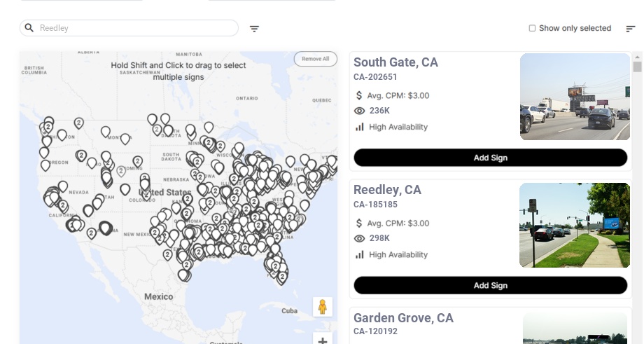Viewport: 644px width, 344px height.
Task: Click the Garden Grove, CA listing title
Action: tap(403, 318)
